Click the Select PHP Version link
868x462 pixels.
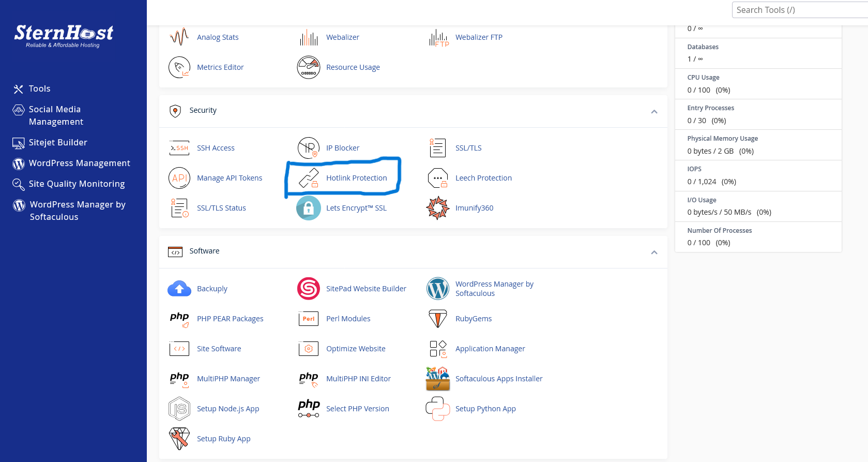pos(357,409)
